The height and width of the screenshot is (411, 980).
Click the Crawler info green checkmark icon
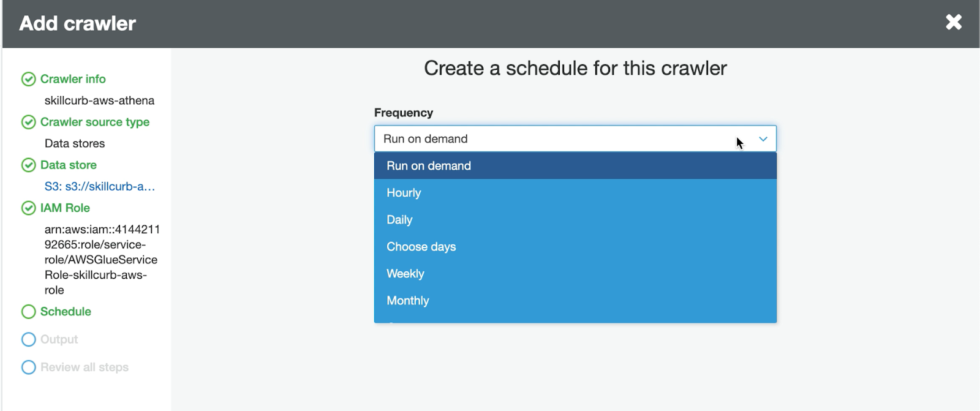pos(28,79)
